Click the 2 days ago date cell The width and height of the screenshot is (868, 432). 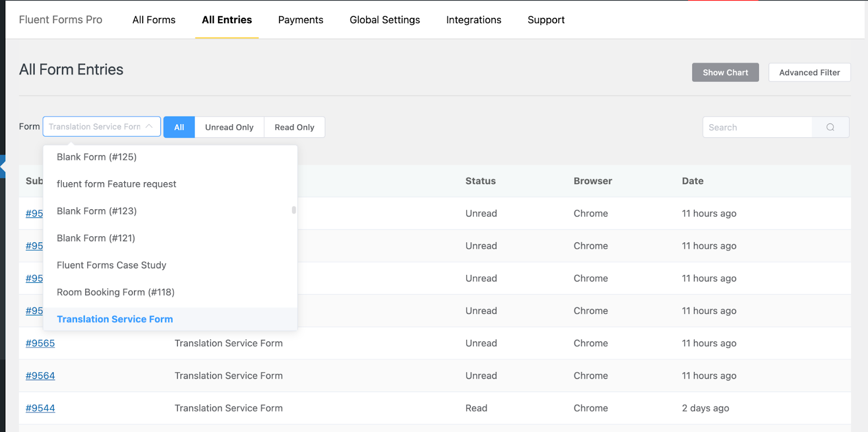coord(705,408)
